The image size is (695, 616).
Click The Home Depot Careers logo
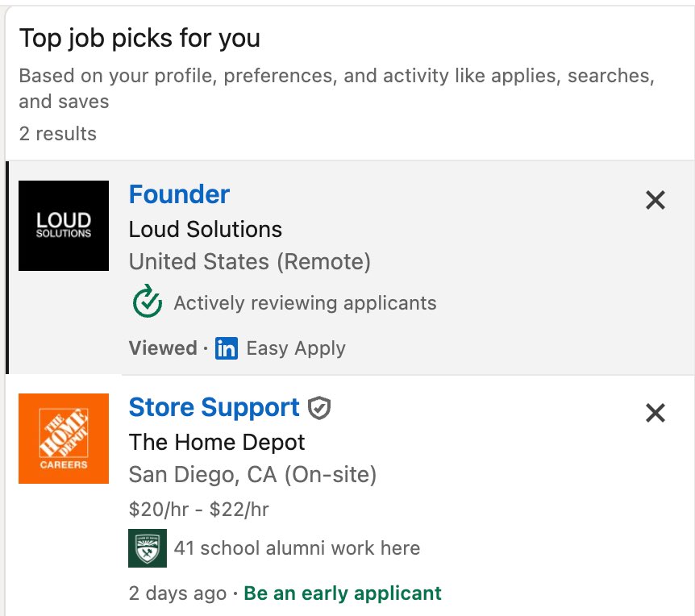64,439
